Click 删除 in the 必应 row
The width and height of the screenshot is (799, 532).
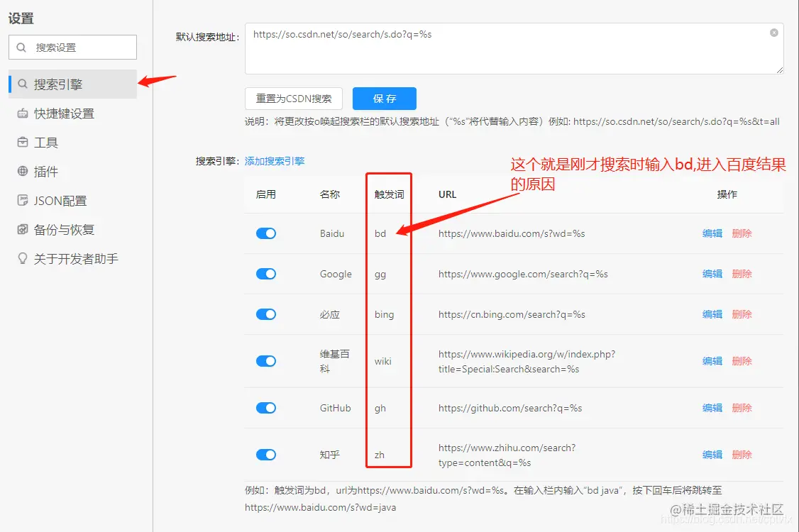pyautogui.click(x=742, y=314)
